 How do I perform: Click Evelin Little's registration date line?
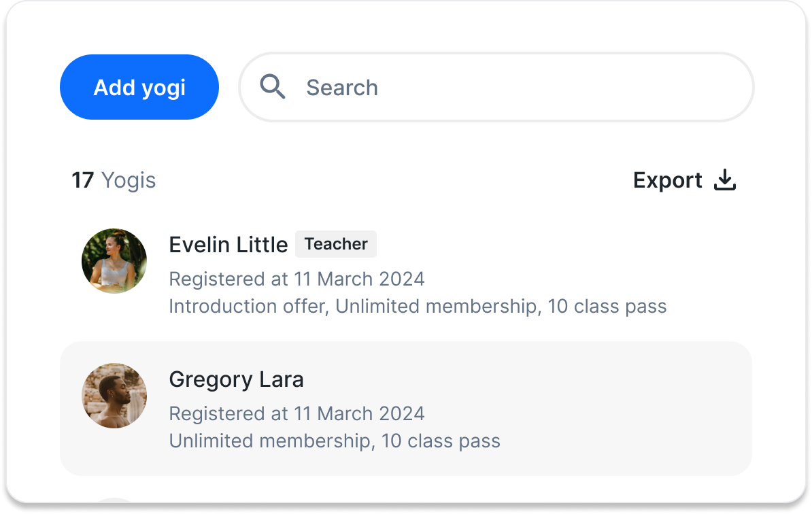(x=297, y=279)
